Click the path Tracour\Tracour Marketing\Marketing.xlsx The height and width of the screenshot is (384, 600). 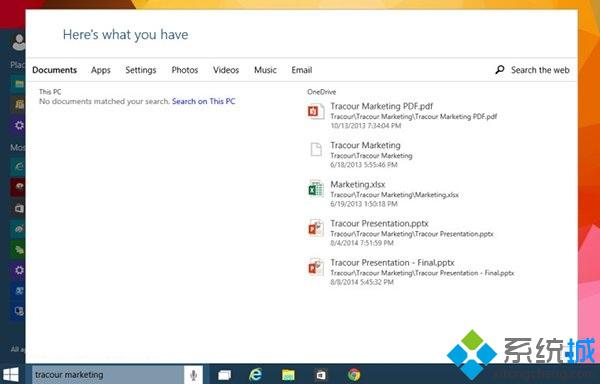tap(395, 195)
